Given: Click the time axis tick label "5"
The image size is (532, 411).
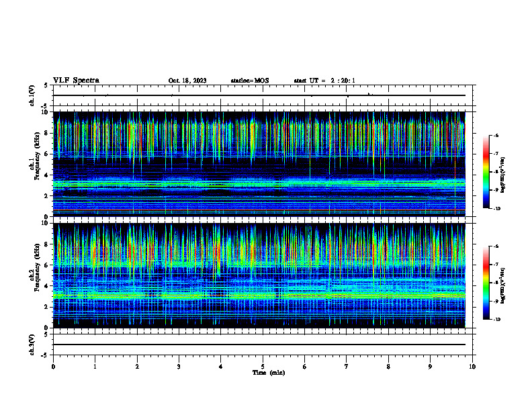Looking at the screenshot, I should click(x=263, y=367).
